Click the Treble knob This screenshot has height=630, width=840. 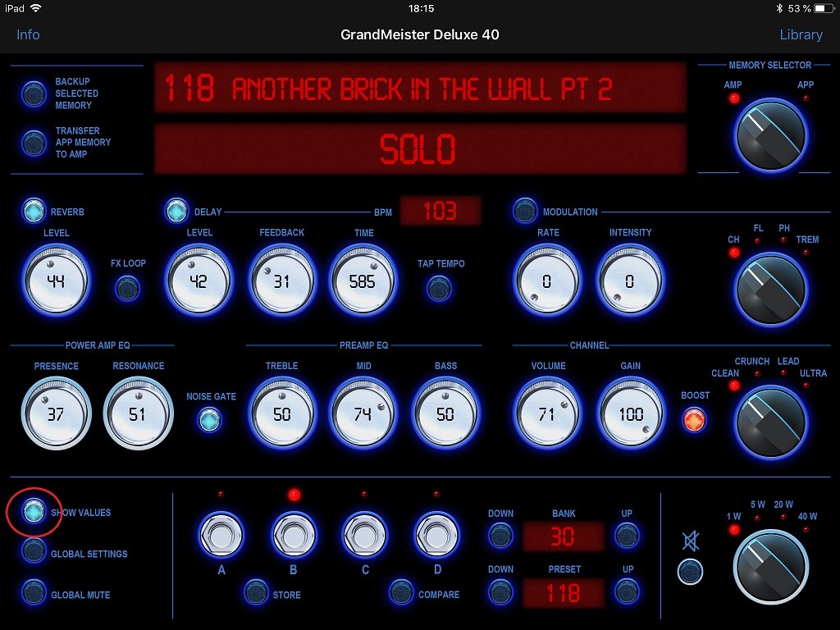coord(282,413)
